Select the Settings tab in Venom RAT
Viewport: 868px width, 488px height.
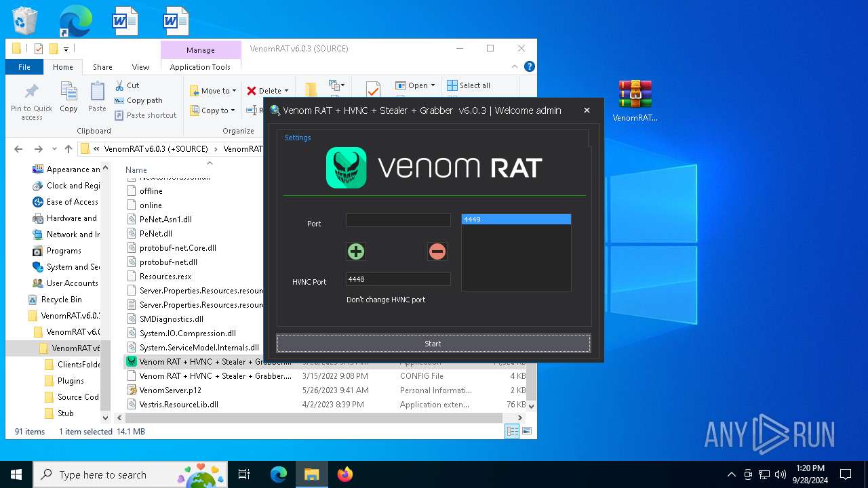[297, 138]
